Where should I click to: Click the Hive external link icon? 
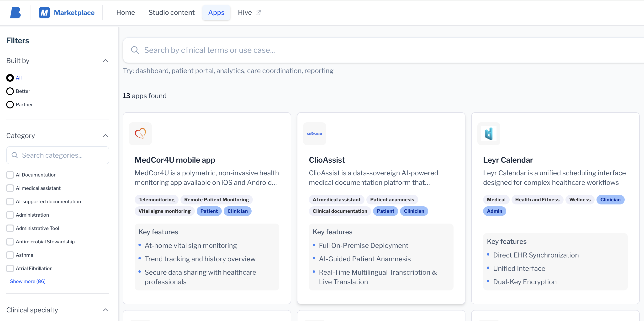tap(258, 12)
